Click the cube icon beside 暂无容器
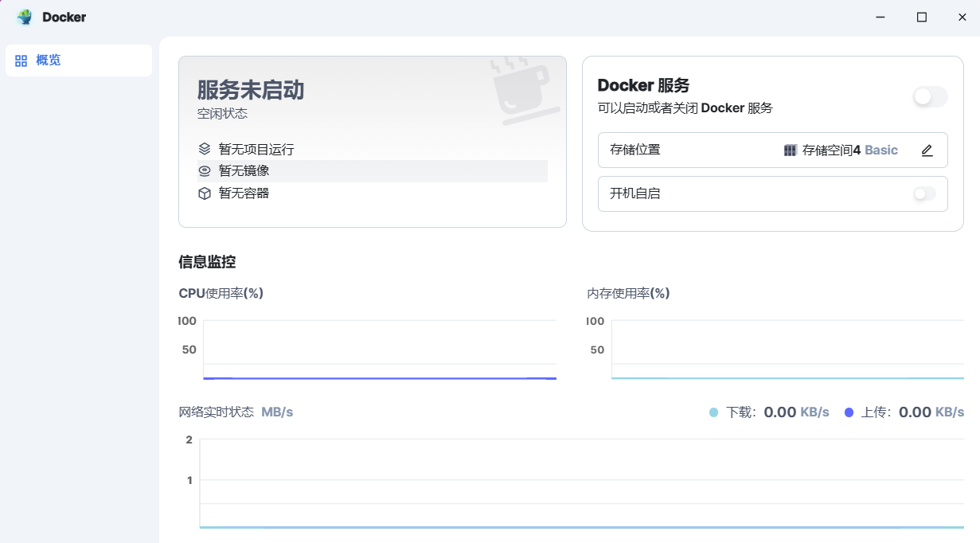 pos(205,193)
